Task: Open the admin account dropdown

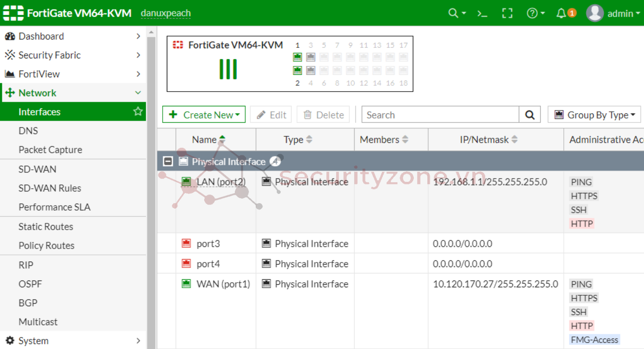Action: [624, 13]
